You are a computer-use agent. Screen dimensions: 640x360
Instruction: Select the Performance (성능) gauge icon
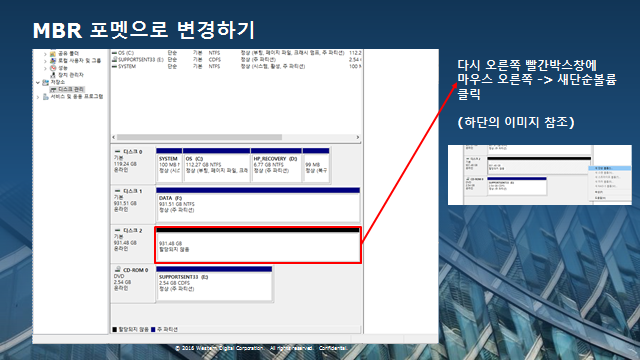(x=53, y=68)
